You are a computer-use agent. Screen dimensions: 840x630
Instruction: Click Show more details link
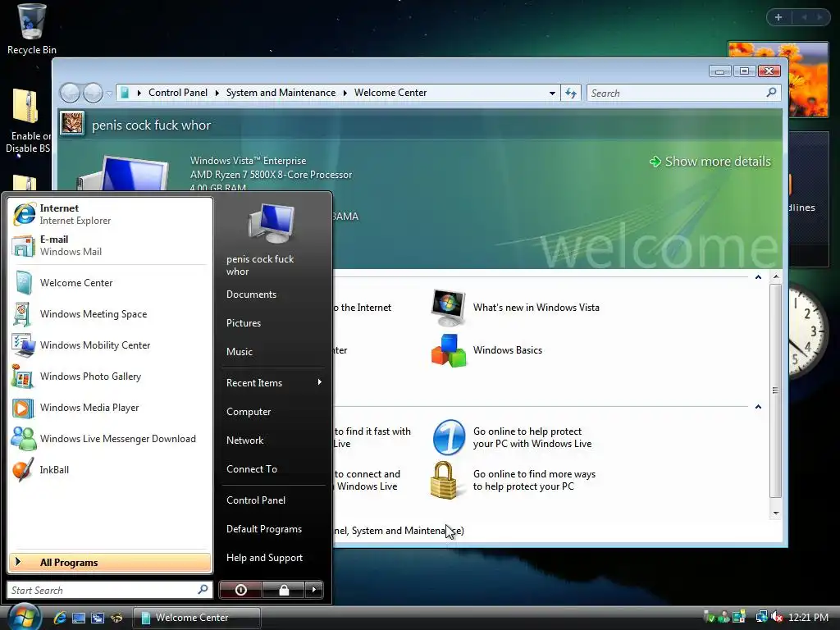(710, 162)
